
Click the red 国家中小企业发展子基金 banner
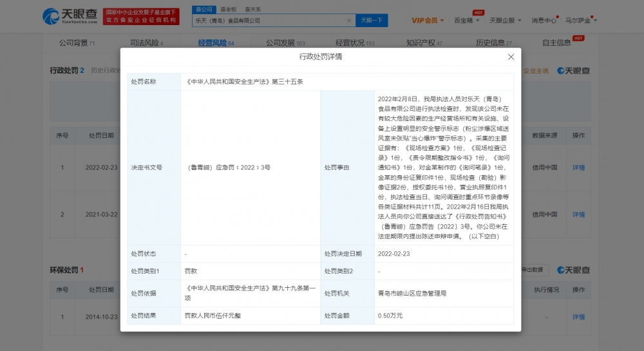(x=141, y=16)
